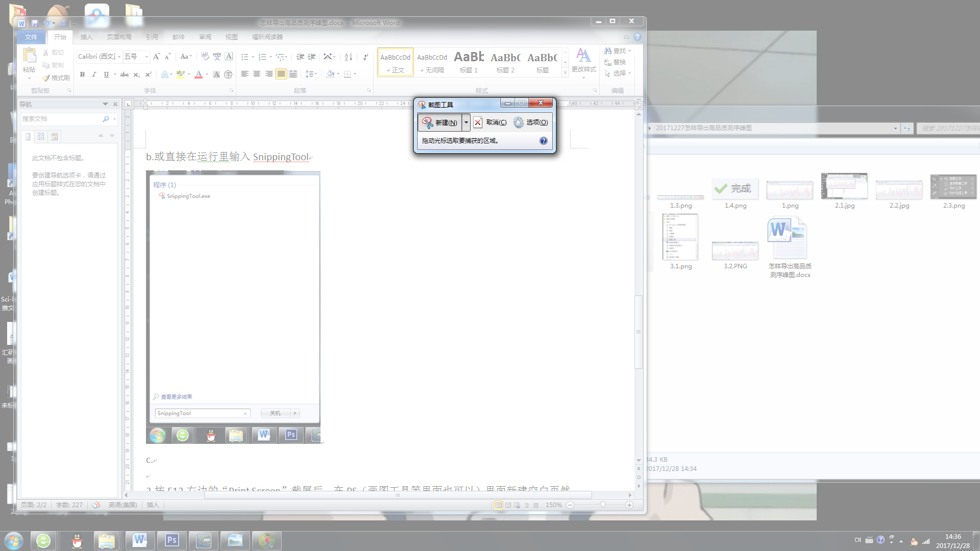Image resolution: width=980 pixels, height=551 pixels.
Task: Toggle bold formatting in ribbon
Action: click(x=82, y=74)
